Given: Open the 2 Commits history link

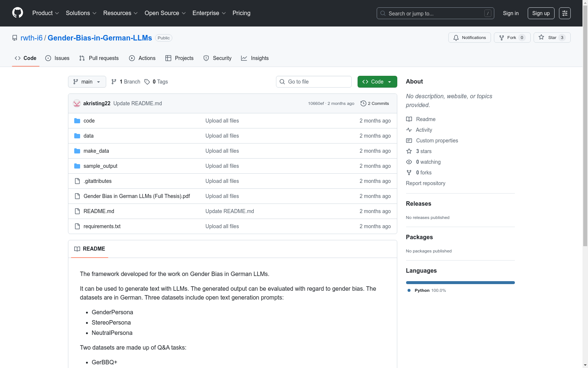Looking at the screenshot, I should point(375,103).
